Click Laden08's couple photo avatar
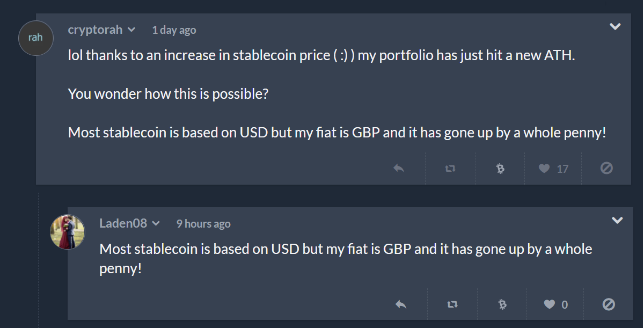 pyautogui.click(x=68, y=232)
